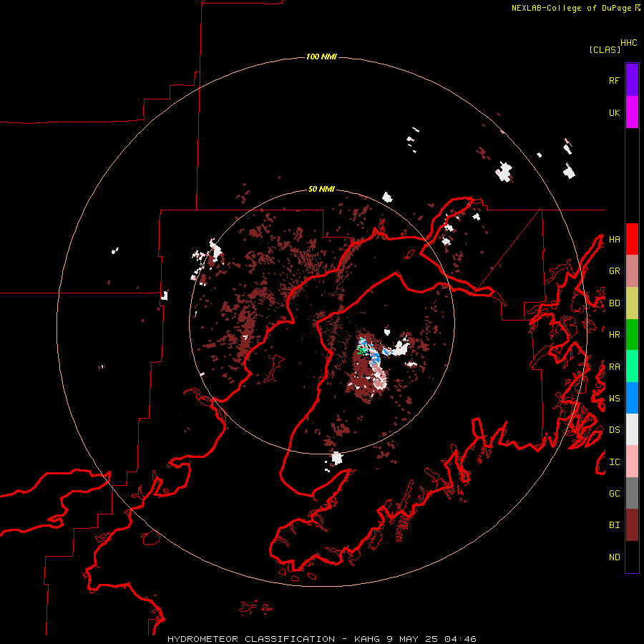Click the GC legend label
The height and width of the screenshot is (644, 644).
pyautogui.click(x=614, y=494)
